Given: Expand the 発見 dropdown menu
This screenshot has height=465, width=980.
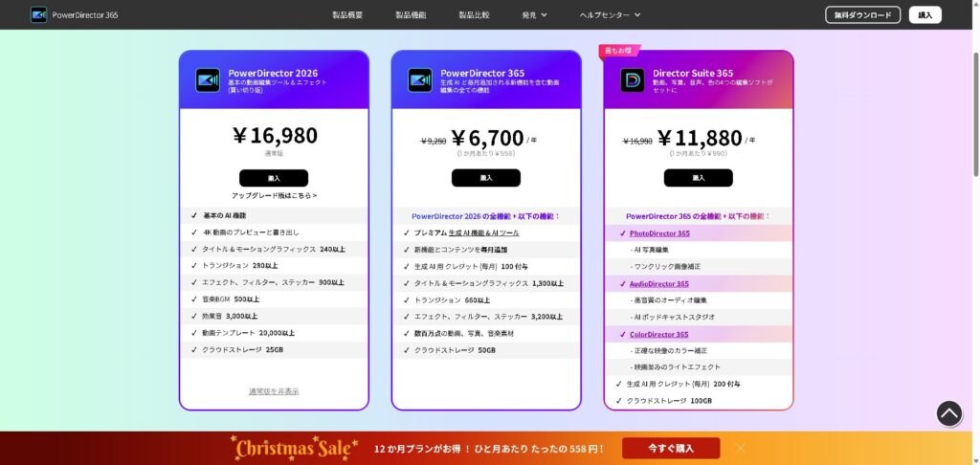Looking at the screenshot, I should [x=534, y=15].
